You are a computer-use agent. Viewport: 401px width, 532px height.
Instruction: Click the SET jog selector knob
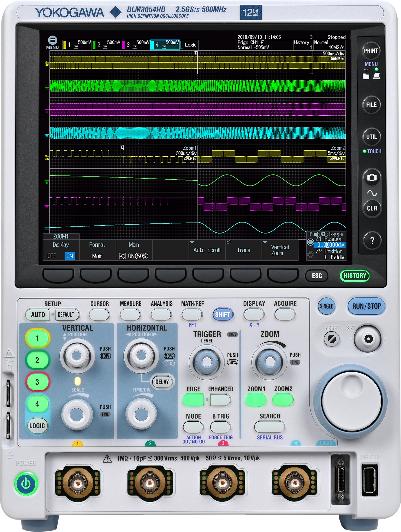368,338
